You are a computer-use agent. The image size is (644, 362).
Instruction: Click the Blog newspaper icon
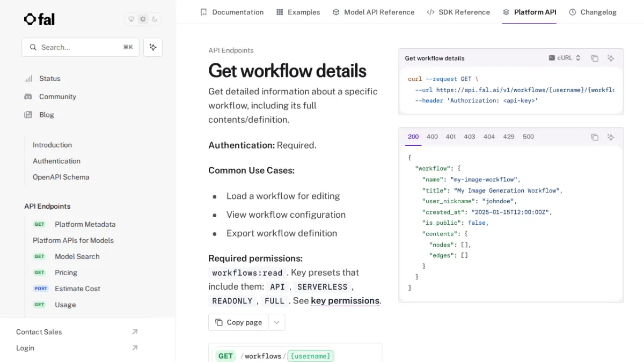[28, 115]
